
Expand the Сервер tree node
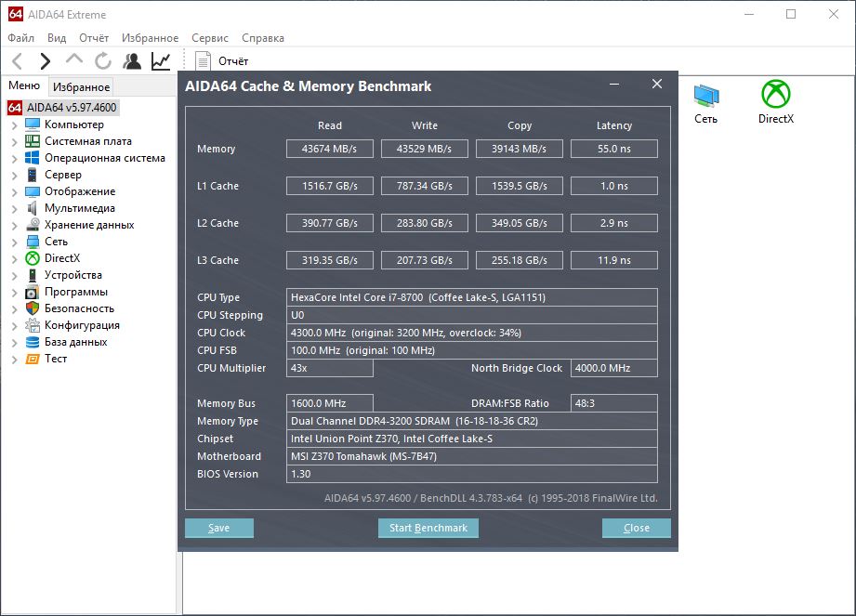click(x=15, y=176)
